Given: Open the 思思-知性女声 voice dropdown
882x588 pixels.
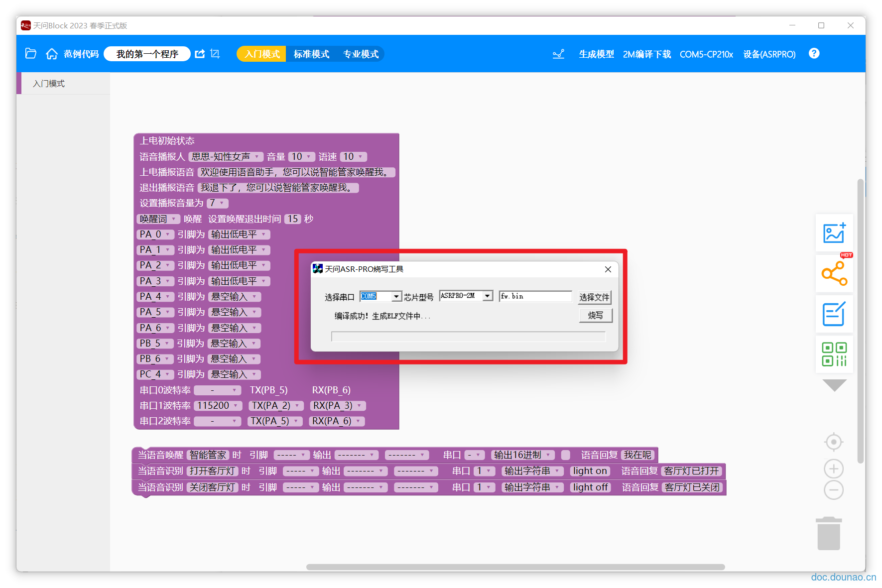Looking at the screenshot, I should click(226, 157).
